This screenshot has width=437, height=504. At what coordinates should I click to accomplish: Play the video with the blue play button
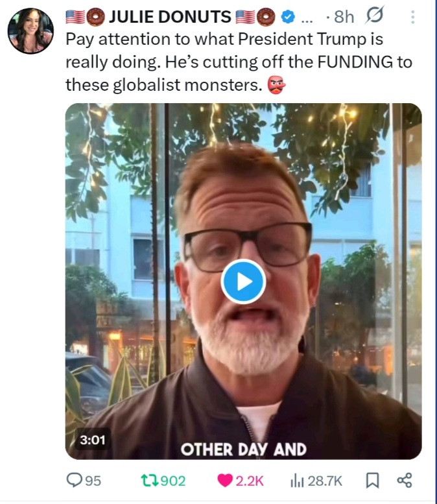[x=243, y=281]
